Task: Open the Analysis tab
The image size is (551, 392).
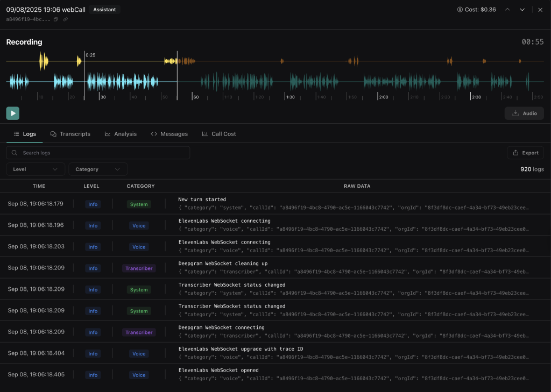Action: click(x=121, y=134)
